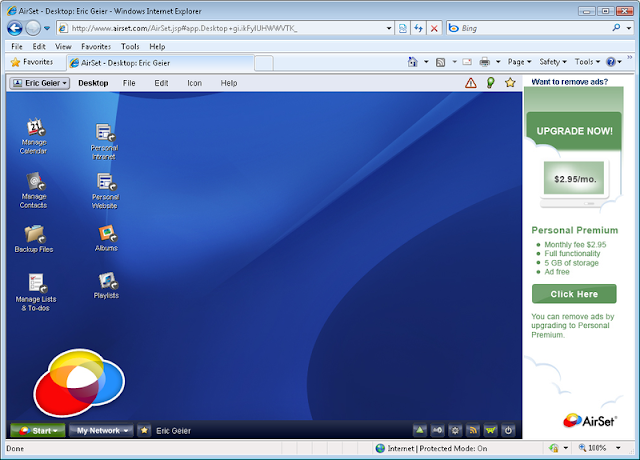Image resolution: width=640 pixels, height=460 pixels.
Task: Open the Eric Geier user dropdown
Action: tap(40, 83)
